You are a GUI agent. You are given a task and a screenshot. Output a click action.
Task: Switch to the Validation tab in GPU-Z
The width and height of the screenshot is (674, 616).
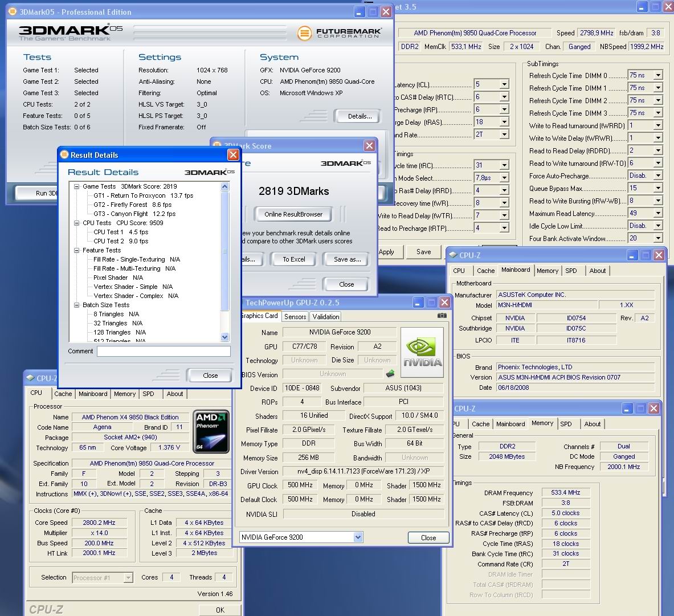326,317
